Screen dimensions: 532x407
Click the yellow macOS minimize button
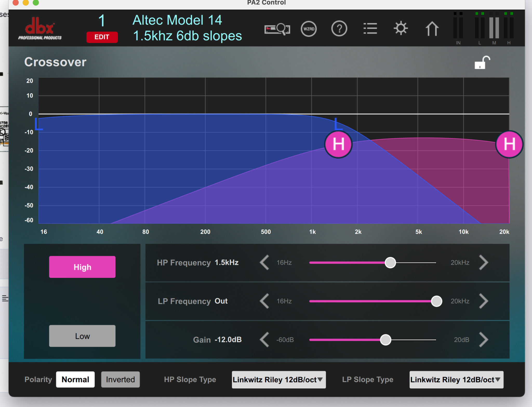(x=26, y=3)
